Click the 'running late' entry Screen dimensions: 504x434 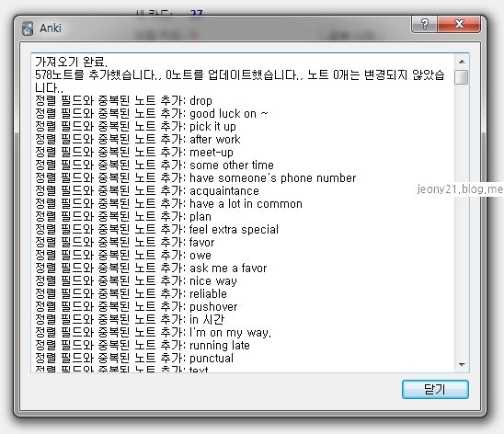142,345
